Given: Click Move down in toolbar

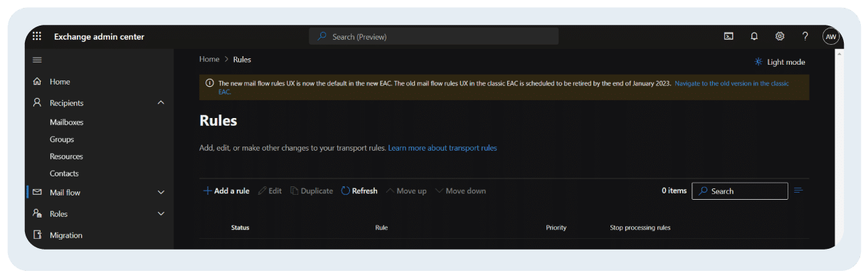Looking at the screenshot, I should (460, 191).
